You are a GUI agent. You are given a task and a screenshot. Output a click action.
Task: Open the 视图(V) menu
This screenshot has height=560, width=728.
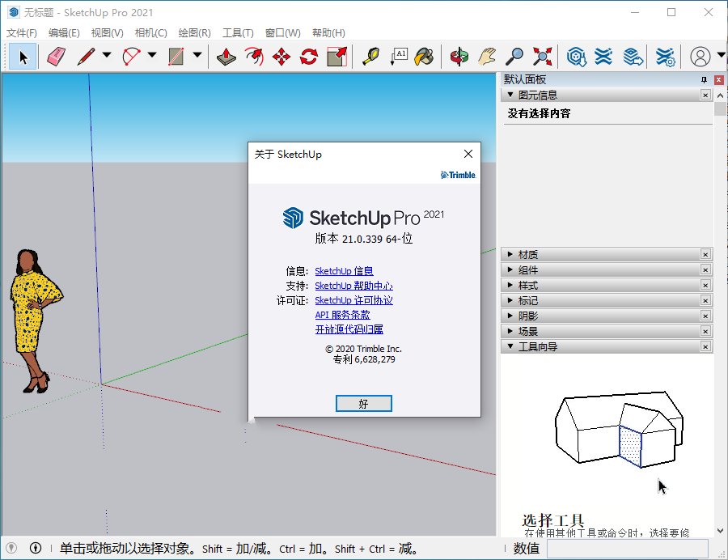click(x=108, y=33)
